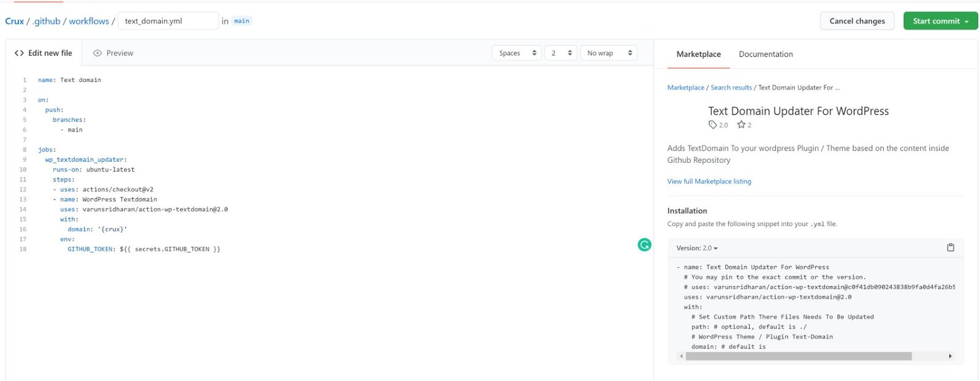Click the text_domain.yml filename field
The height and width of the screenshot is (381, 980).
(x=168, y=21)
